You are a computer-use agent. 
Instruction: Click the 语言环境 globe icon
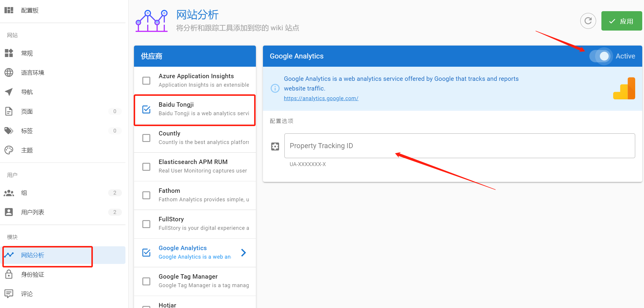[x=9, y=73]
